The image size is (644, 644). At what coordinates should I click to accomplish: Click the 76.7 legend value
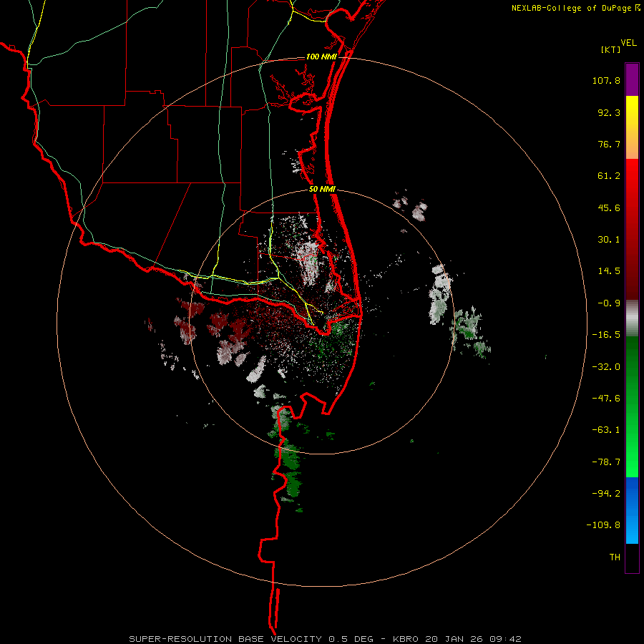tap(609, 144)
